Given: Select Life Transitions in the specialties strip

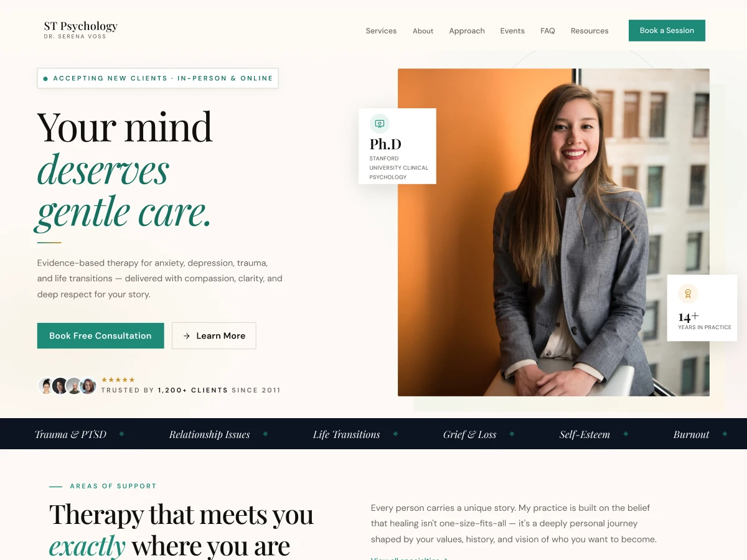Looking at the screenshot, I should click(346, 434).
